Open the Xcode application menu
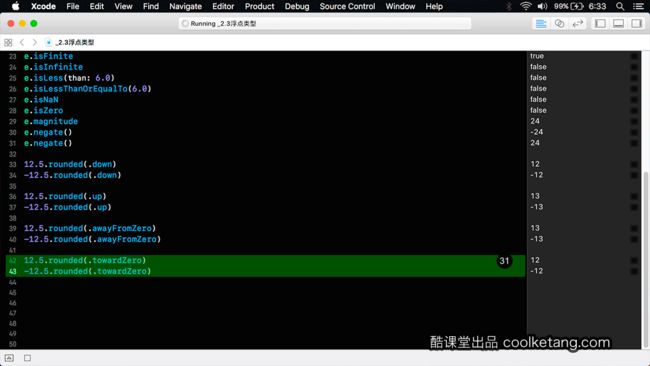The height and width of the screenshot is (366, 650). click(x=43, y=6)
